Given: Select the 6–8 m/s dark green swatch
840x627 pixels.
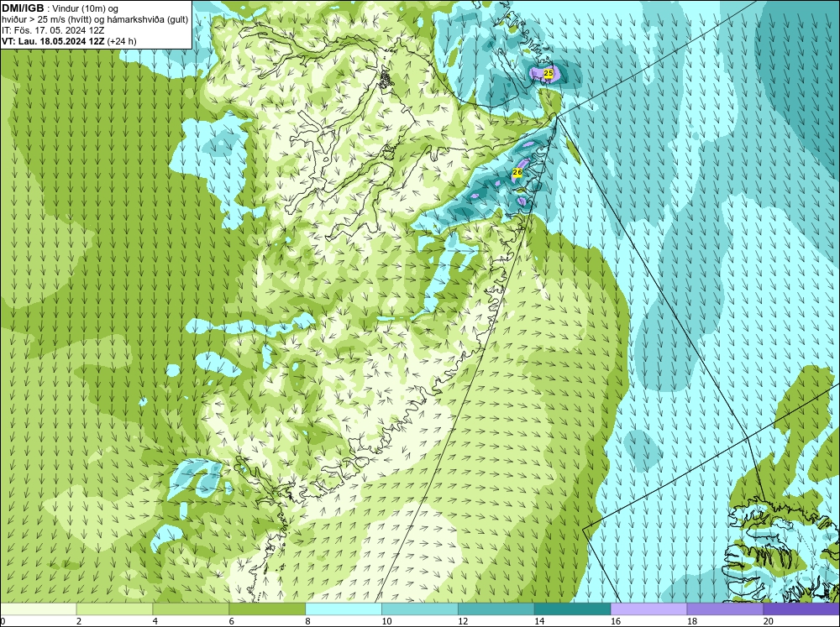Looking at the screenshot, I should point(267,609).
